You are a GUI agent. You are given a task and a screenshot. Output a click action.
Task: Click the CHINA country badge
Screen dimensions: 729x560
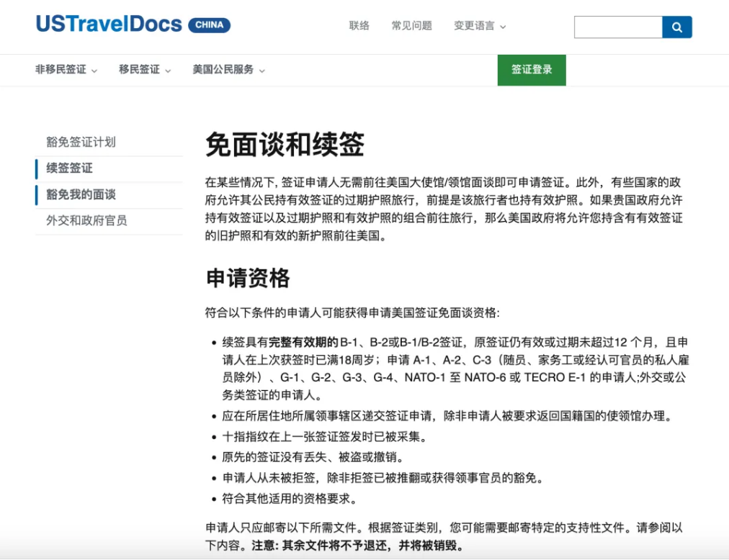tap(209, 25)
